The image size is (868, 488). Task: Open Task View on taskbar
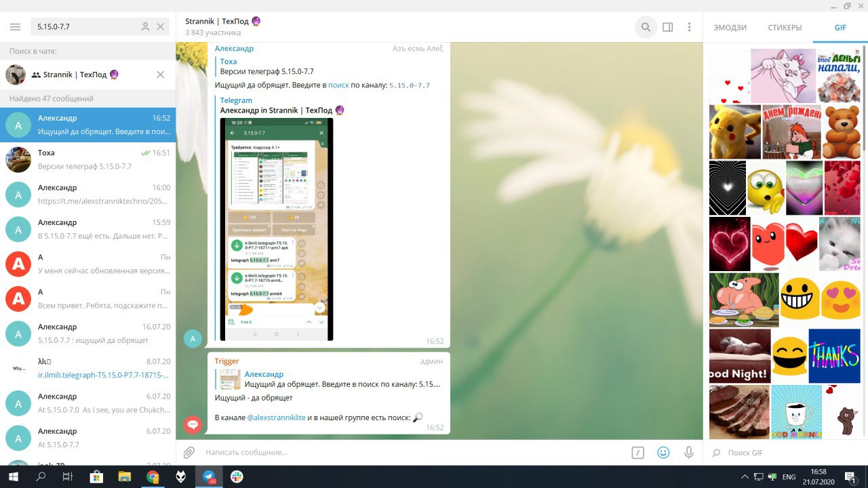click(68, 477)
